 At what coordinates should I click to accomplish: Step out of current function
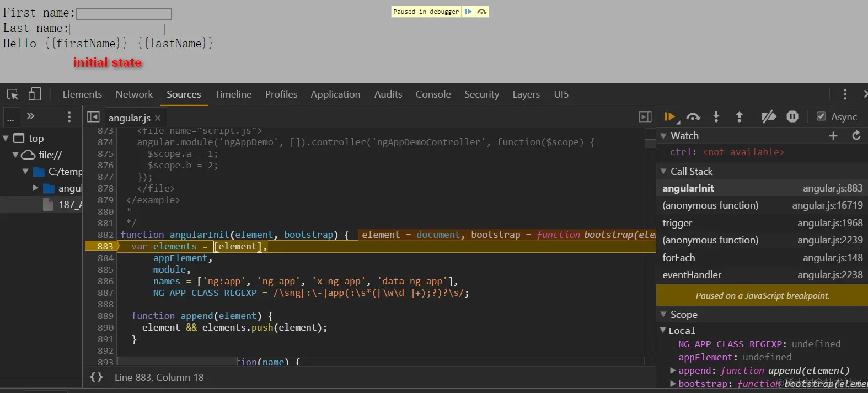tap(740, 117)
